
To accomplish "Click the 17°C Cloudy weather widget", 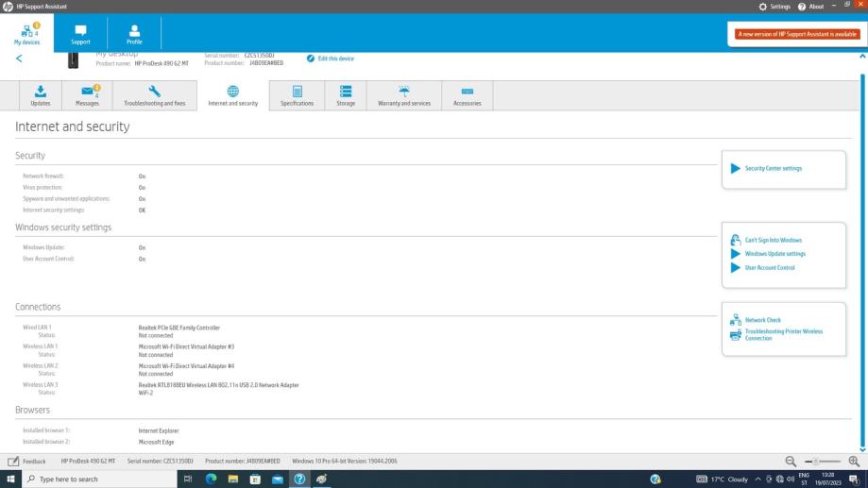I will click(x=723, y=480).
